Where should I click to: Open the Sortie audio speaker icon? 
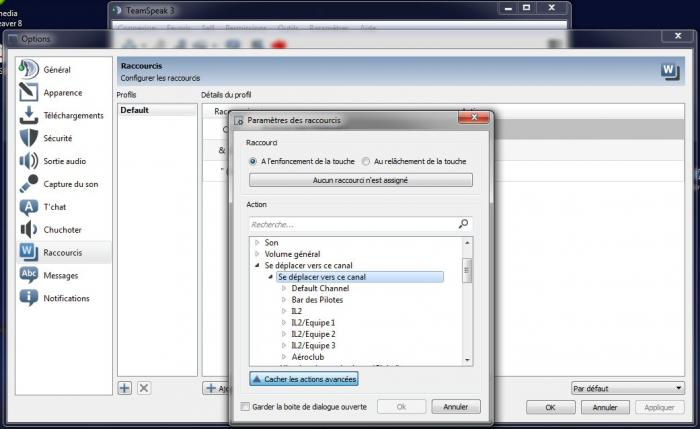pos(29,161)
